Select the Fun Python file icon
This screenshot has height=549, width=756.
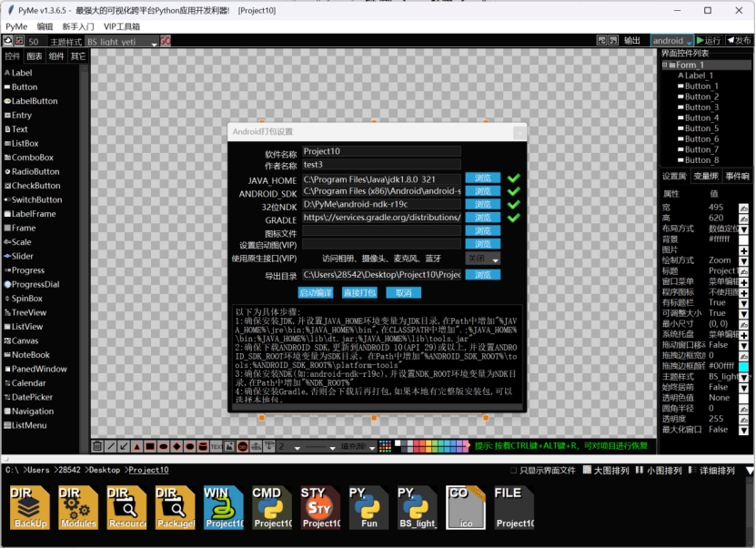(368, 507)
